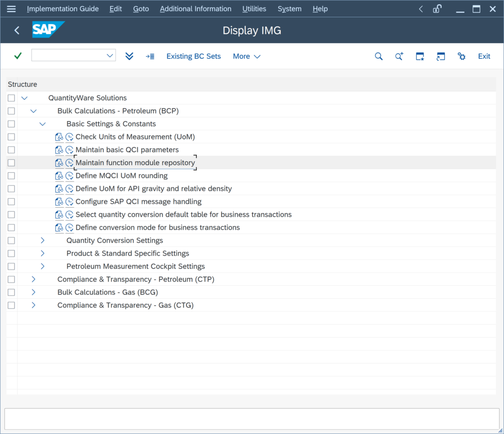
Task: Open the hamburger main menu icon
Action: [11, 9]
